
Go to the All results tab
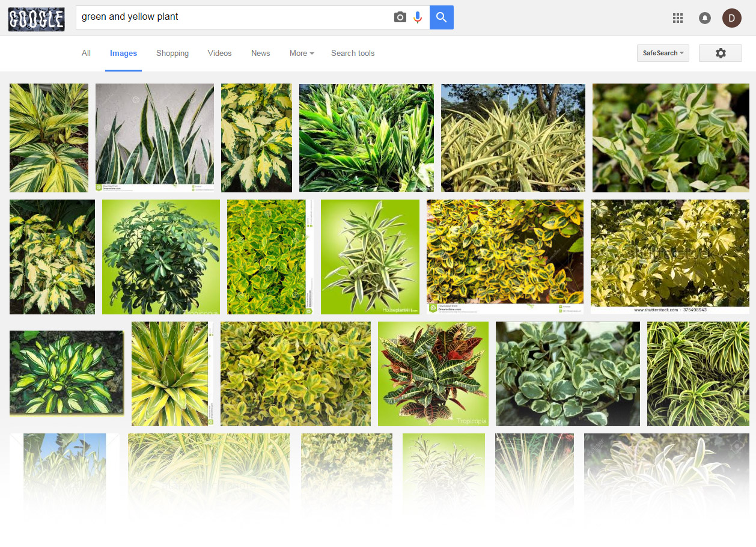[x=86, y=53]
